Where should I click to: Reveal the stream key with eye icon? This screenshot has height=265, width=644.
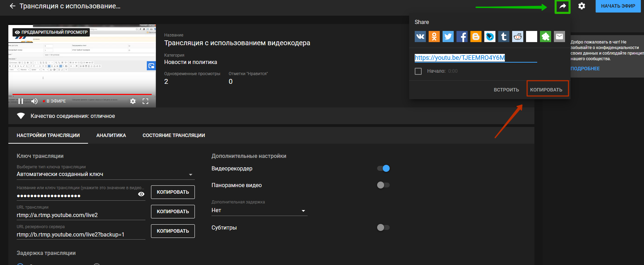(x=141, y=194)
